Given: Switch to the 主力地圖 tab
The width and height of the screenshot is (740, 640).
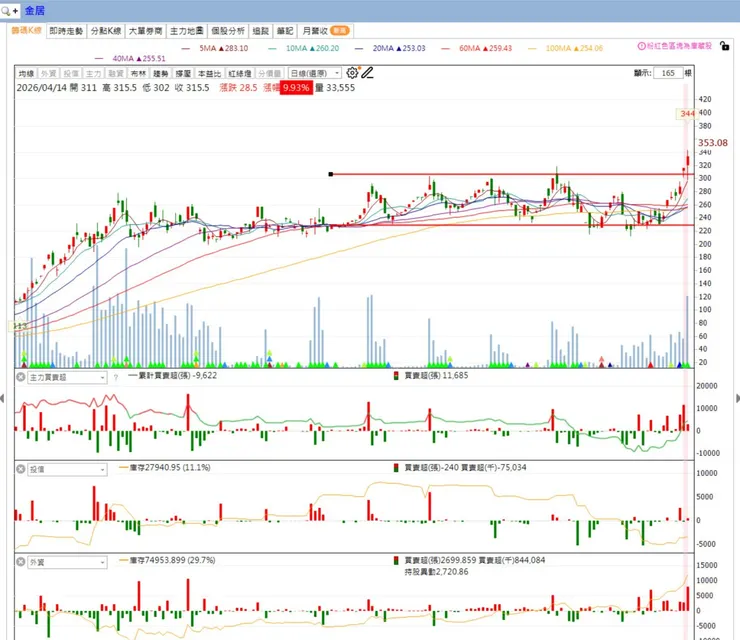Looking at the screenshot, I should [x=187, y=31].
